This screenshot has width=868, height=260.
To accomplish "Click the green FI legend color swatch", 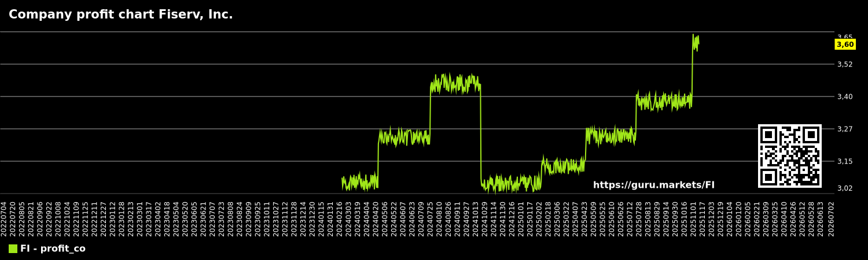I will click(x=13, y=249).
